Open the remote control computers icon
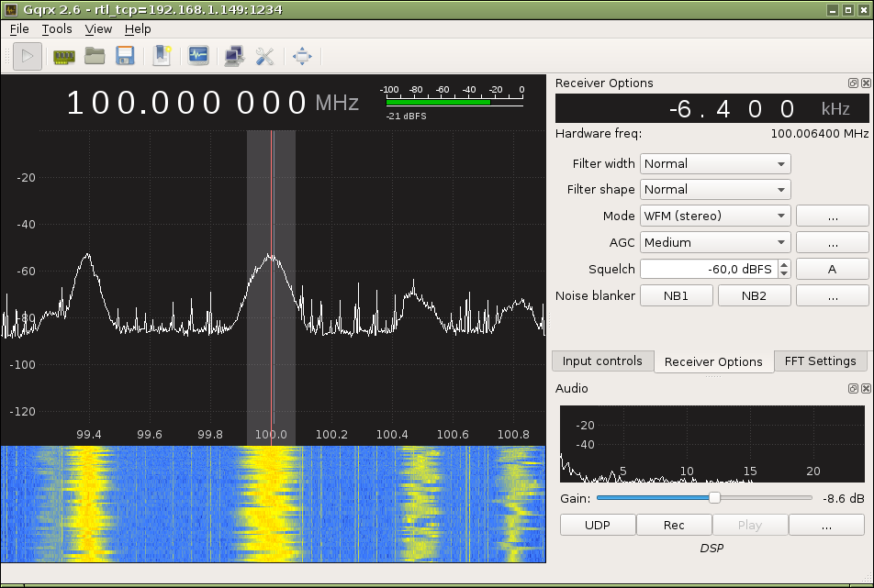Image resolution: width=874 pixels, height=588 pixels. [x=234, y=56]
